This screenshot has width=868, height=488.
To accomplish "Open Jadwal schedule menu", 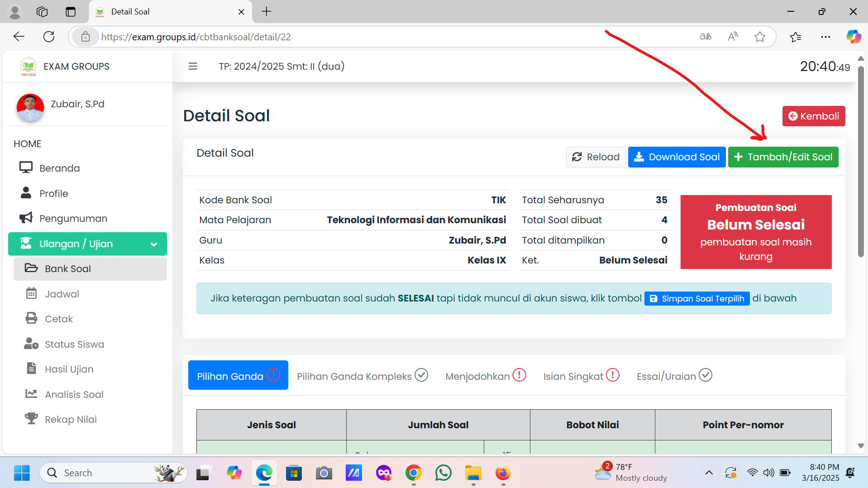I will point(62,294).
